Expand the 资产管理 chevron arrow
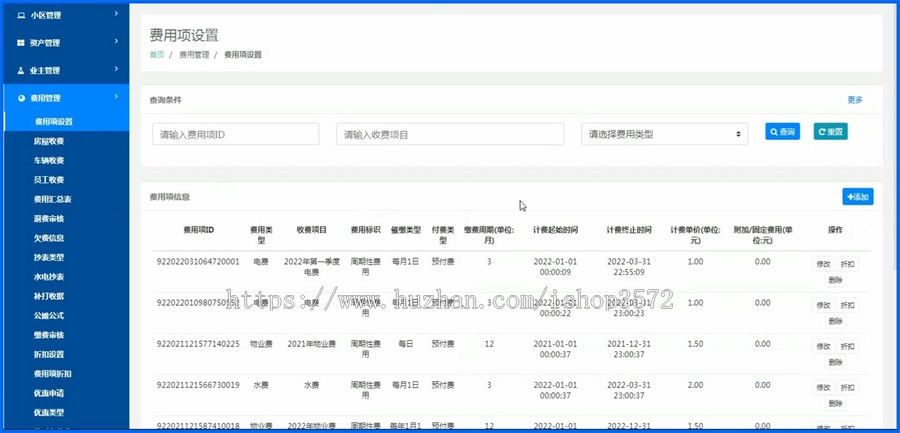 [116, 41]
